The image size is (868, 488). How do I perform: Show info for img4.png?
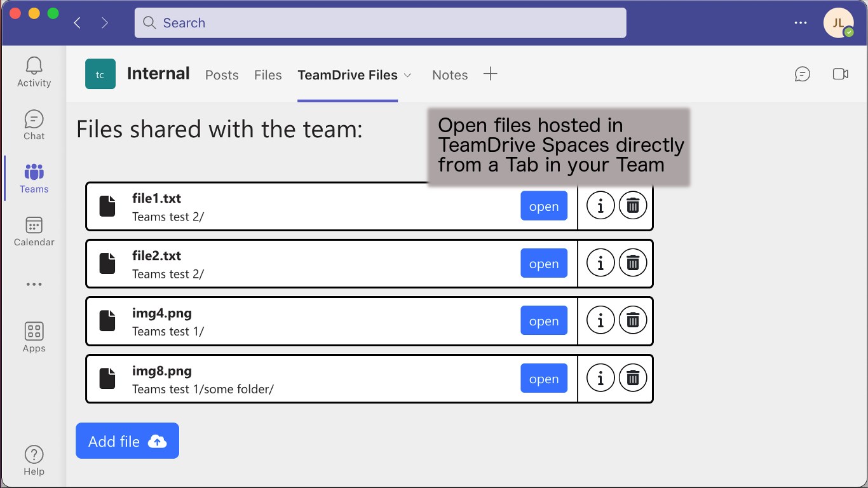pos(600,320)
